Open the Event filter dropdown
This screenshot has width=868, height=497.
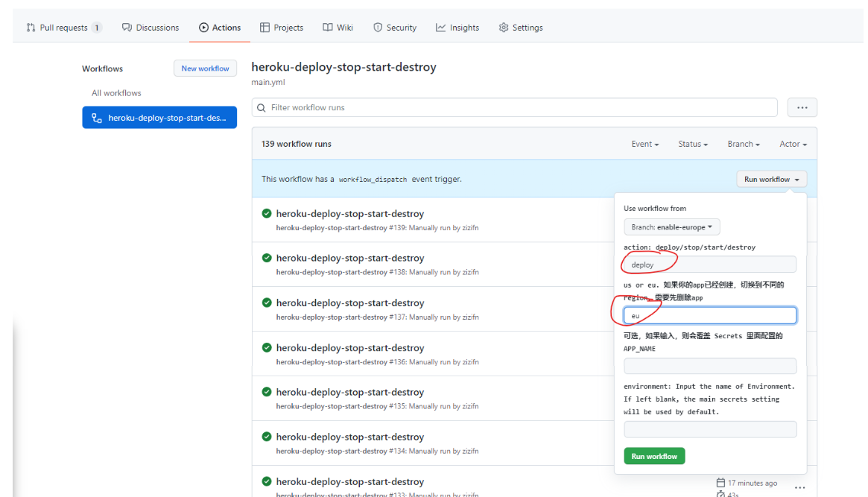(644, 145)
